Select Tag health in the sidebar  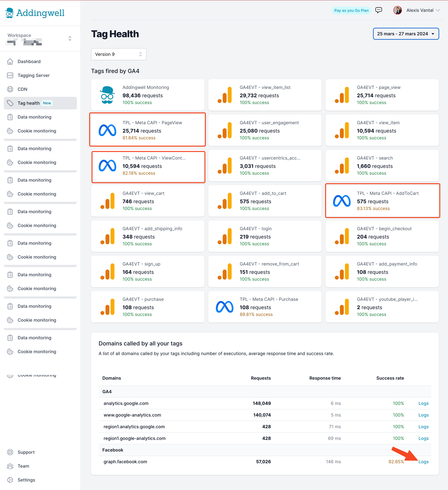click(40, 103)
